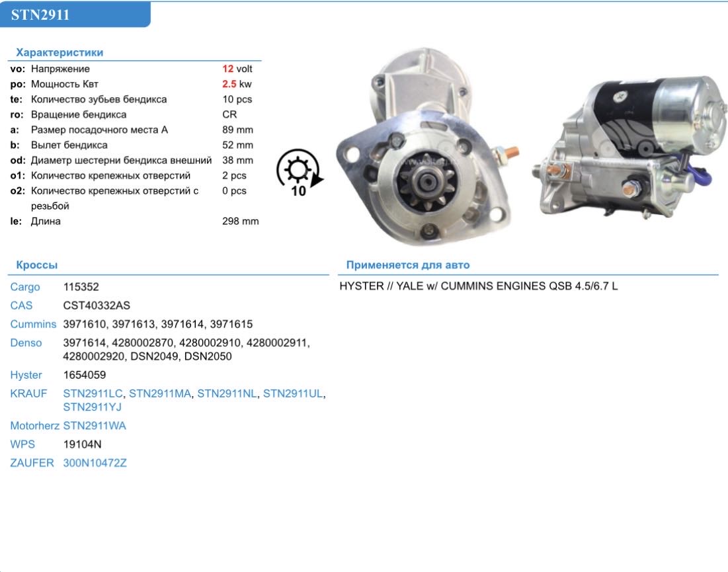Open the STN2911YJ part link
Viewport: 728px width, 572px height.
point(92,407)
